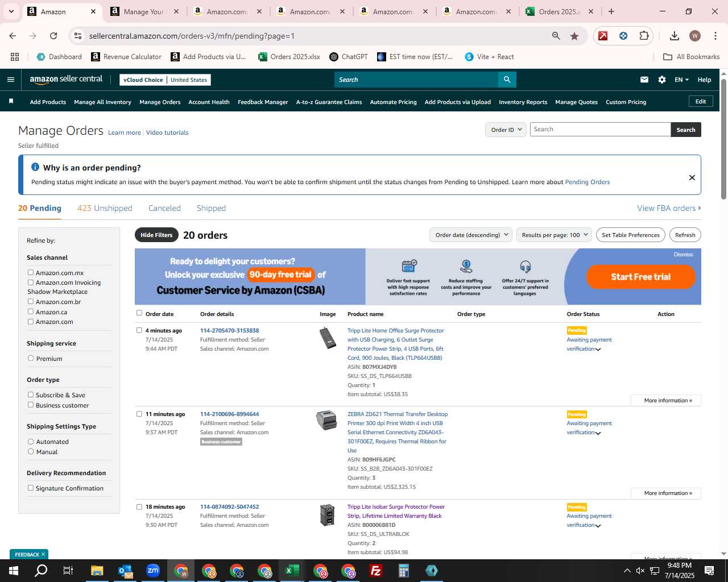Open the Adobe Acrobat extension icon
This screenshot has height=582, width=728.
pos(603,36)
